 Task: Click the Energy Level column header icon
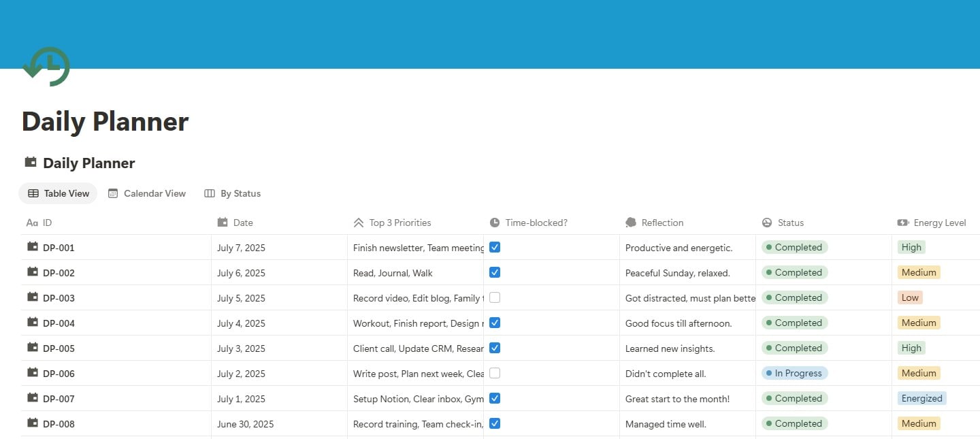coord(902,223)
